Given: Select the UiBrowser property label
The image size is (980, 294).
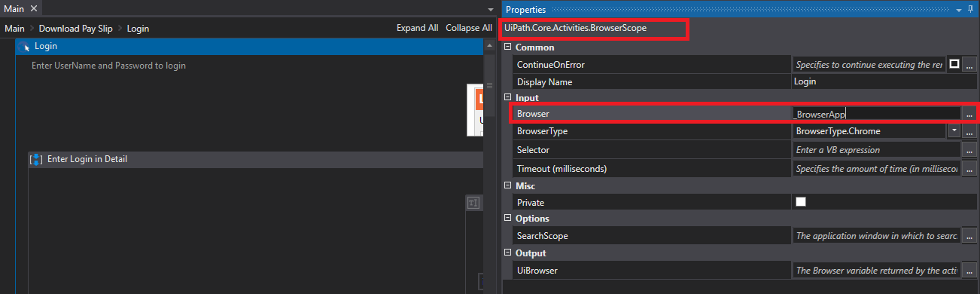Looking at the screenshot, I should [537, 270].
